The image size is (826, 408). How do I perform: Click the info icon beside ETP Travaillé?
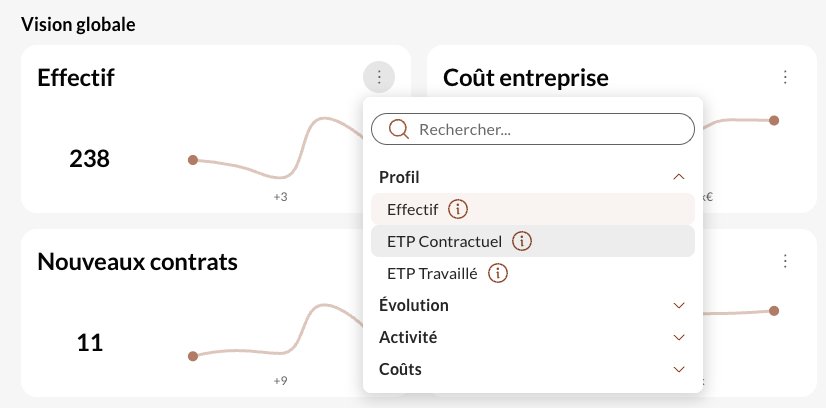(498, 274)
